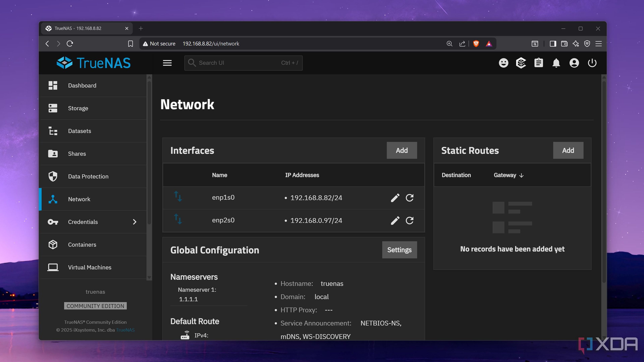The height and width of the screenshot is (362, 644).
Task: Open the jobs clipboard icon
Action: [539, 63]
